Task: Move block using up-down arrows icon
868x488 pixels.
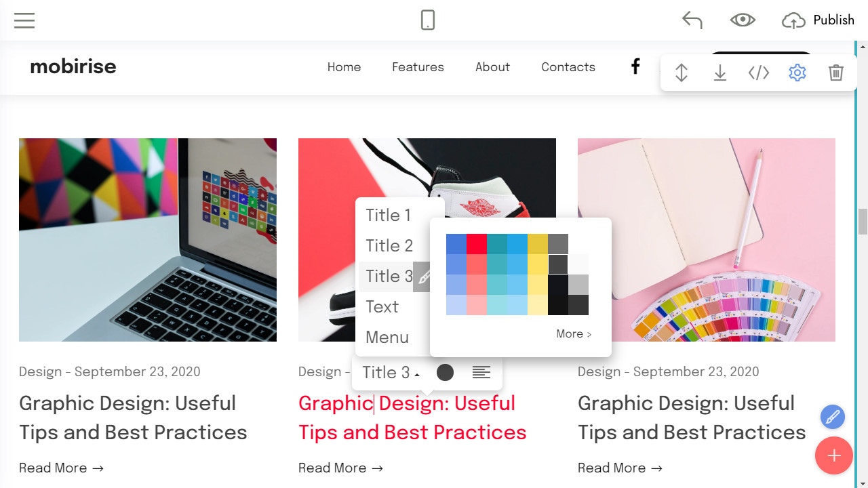Action: [682, 73]
